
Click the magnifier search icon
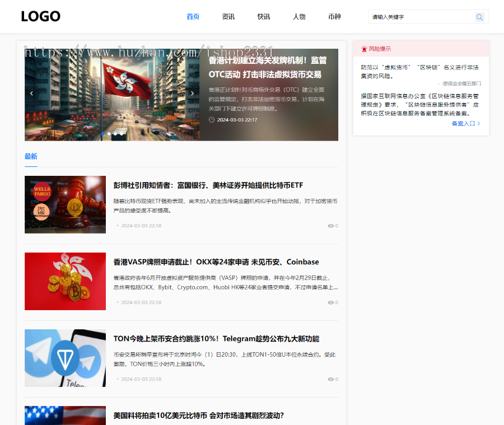[479, 17]
